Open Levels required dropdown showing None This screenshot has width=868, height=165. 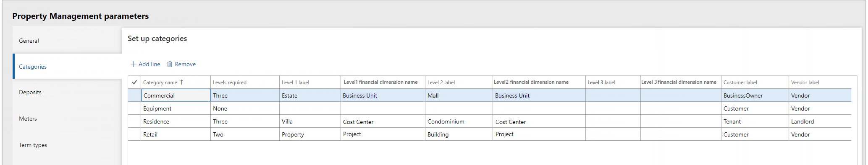pyautogui.click(x=245, y=108)
